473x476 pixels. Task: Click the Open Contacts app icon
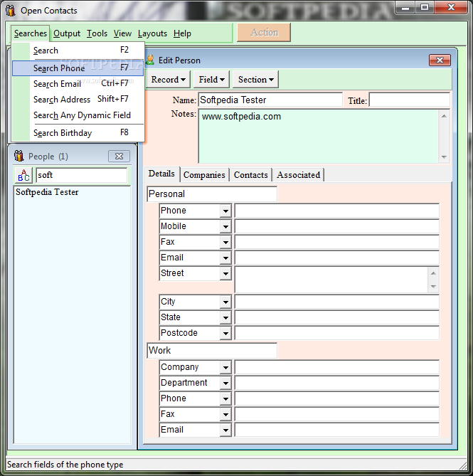[11, 11]
